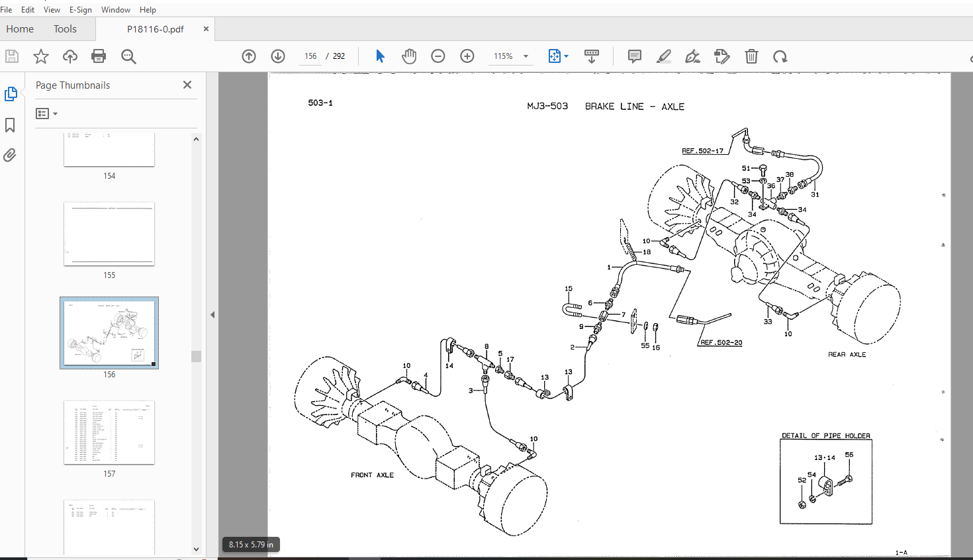
Task: Click the FRONT AXLE label
Action: 372,475
